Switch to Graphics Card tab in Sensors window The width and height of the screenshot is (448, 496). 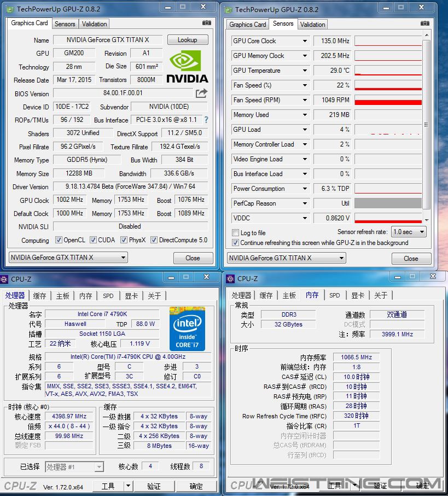247,25
